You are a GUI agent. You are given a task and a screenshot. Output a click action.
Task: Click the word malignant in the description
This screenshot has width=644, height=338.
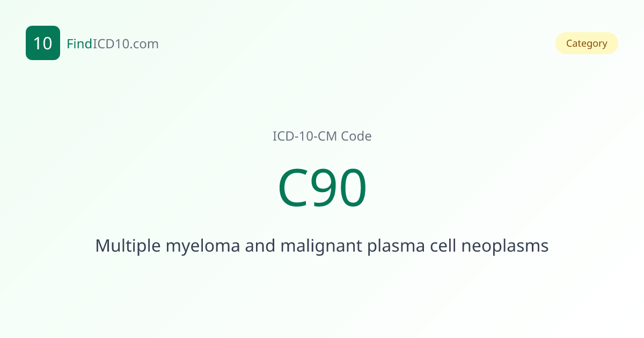[x=320, y=246]
